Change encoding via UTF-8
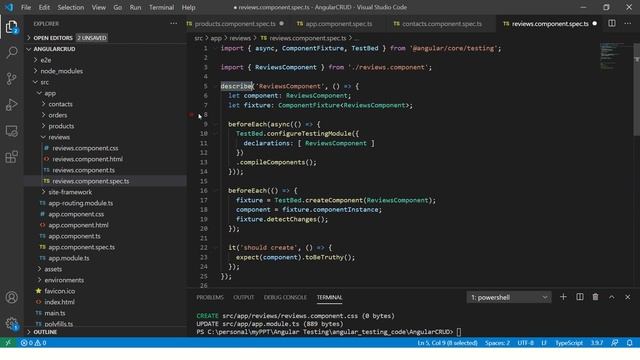The image size is (640, 360). pos(525,343)
